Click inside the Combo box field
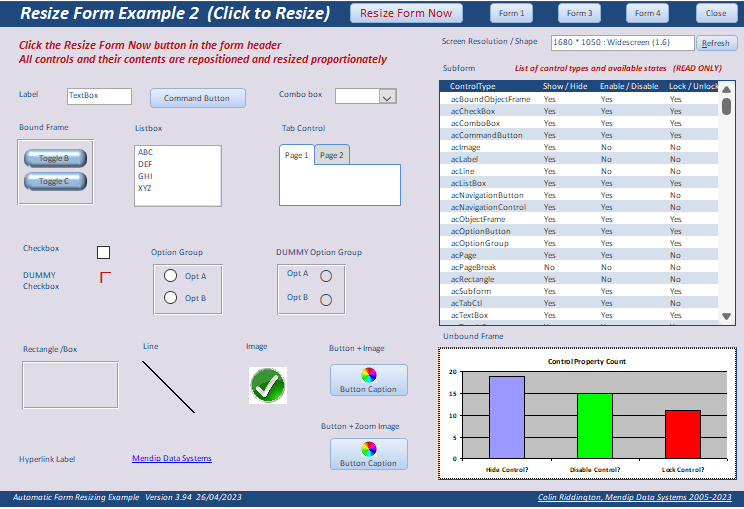 tap(357, 96)
